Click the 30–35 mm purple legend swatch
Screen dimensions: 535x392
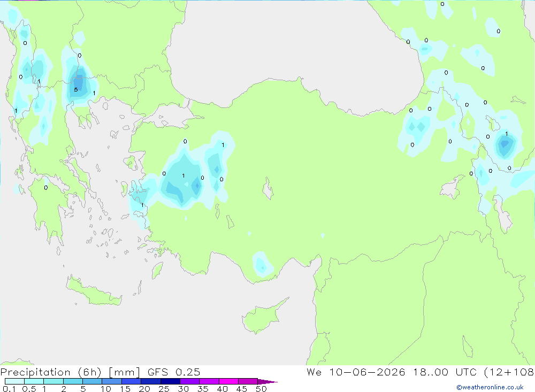[189, 381]
